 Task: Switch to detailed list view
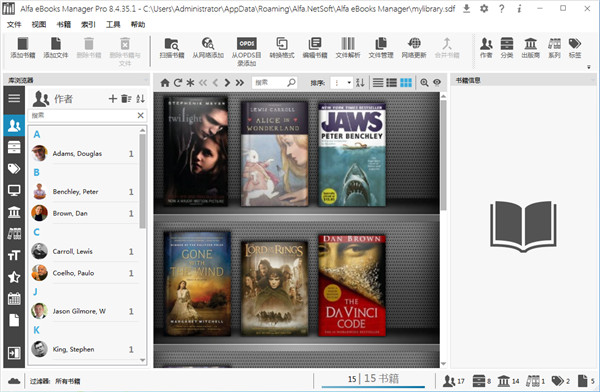coord(391,82)
